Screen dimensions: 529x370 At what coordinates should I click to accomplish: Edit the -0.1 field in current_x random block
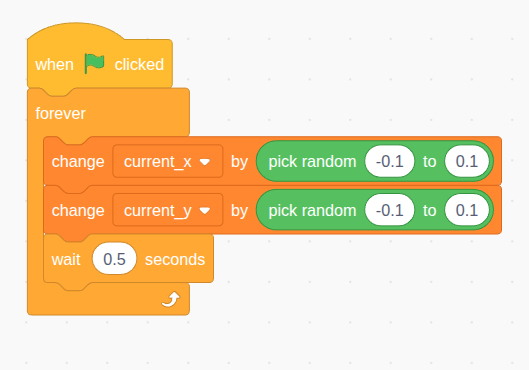[x=390, y=162]
